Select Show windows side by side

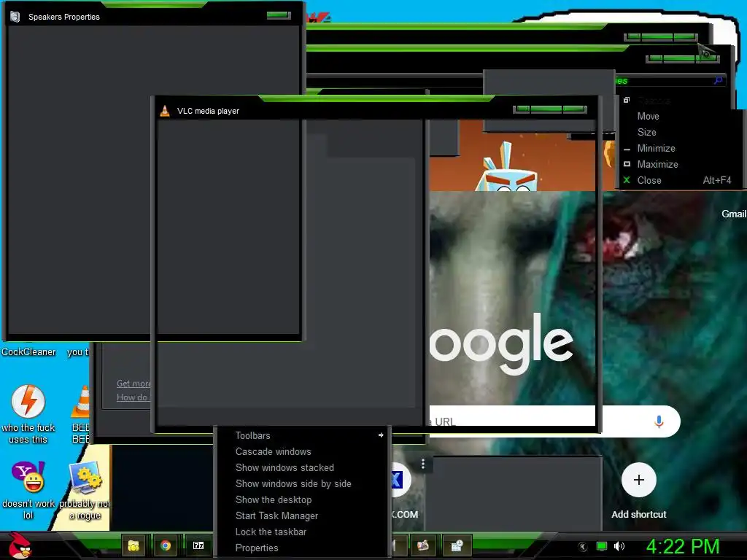pos(303,484)
